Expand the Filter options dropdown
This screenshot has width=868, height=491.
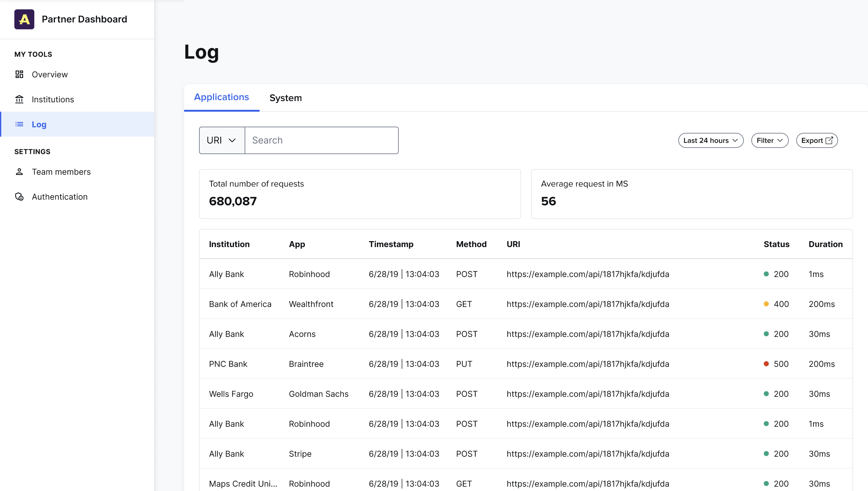(x=769, y=140)
